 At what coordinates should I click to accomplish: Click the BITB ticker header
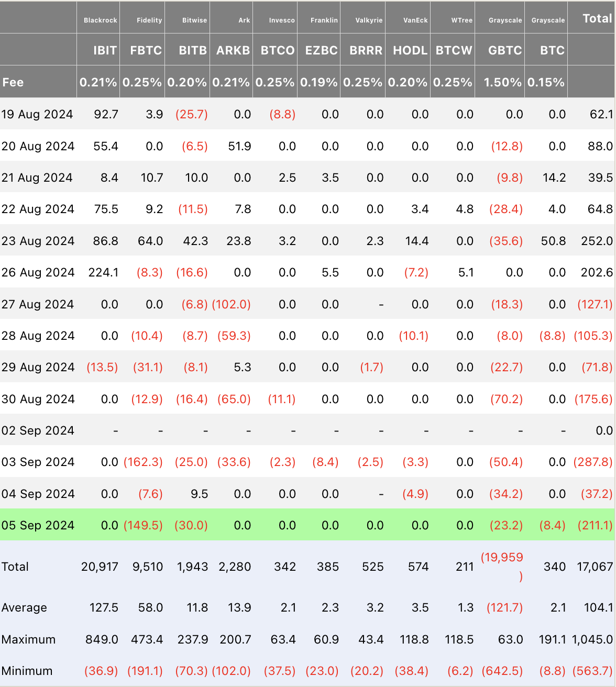[193, 50]
